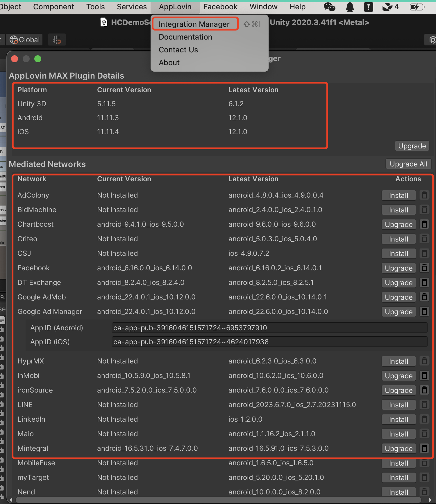This screenshot has width=436, height=504.
Task: Open the Help menu
Action: [297, 7]
